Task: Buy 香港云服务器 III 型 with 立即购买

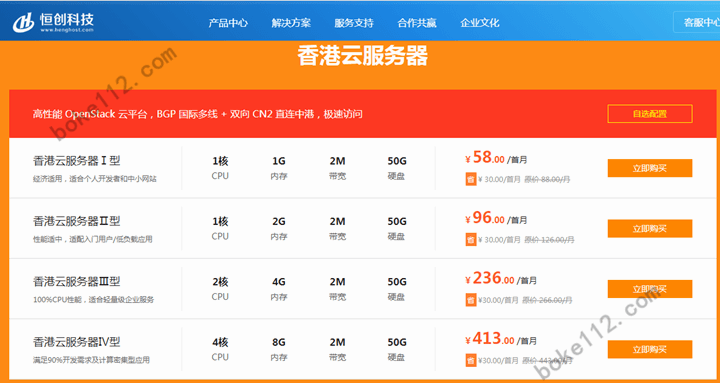Action: tap(650, 289)
